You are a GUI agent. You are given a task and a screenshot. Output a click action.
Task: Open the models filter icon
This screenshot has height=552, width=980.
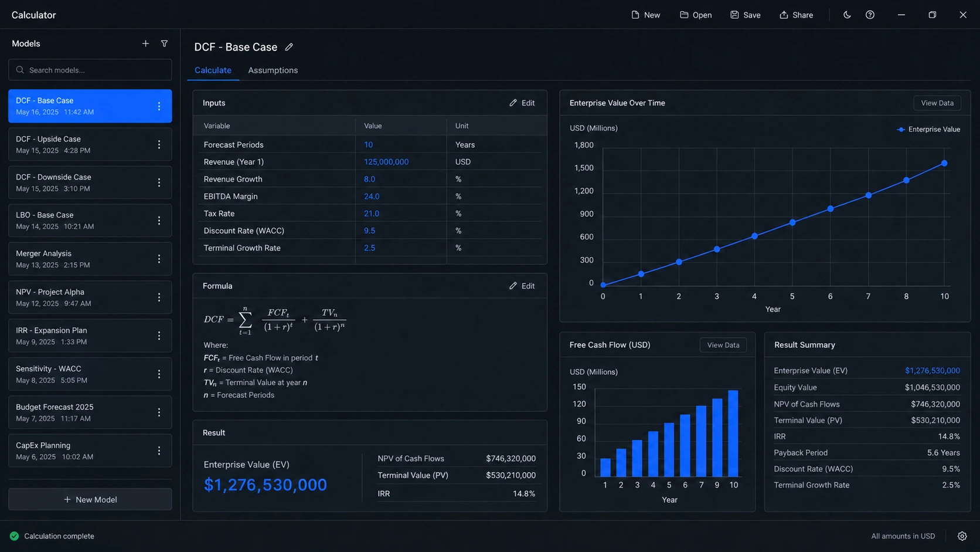165,43
